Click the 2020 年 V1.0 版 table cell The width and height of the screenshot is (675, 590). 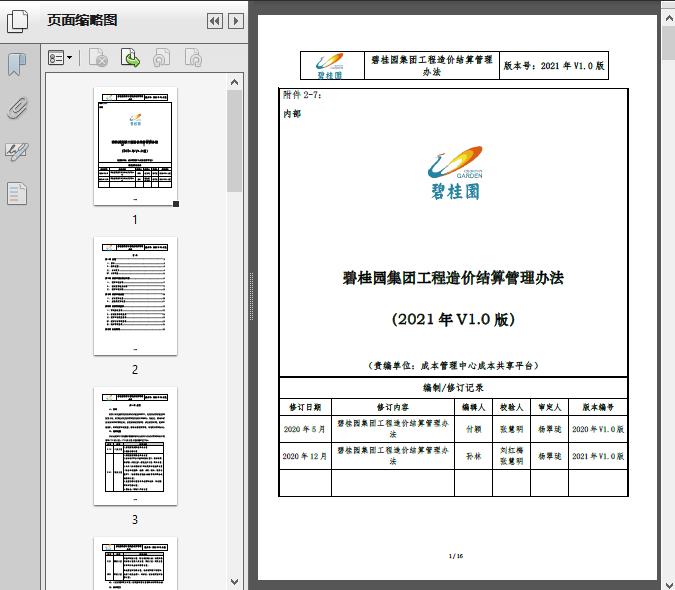(598, 429)
